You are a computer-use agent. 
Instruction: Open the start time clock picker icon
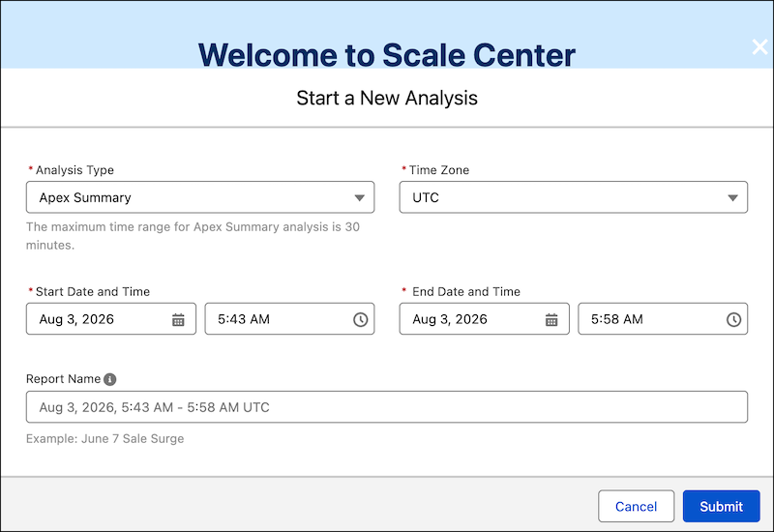pos(360,320)
